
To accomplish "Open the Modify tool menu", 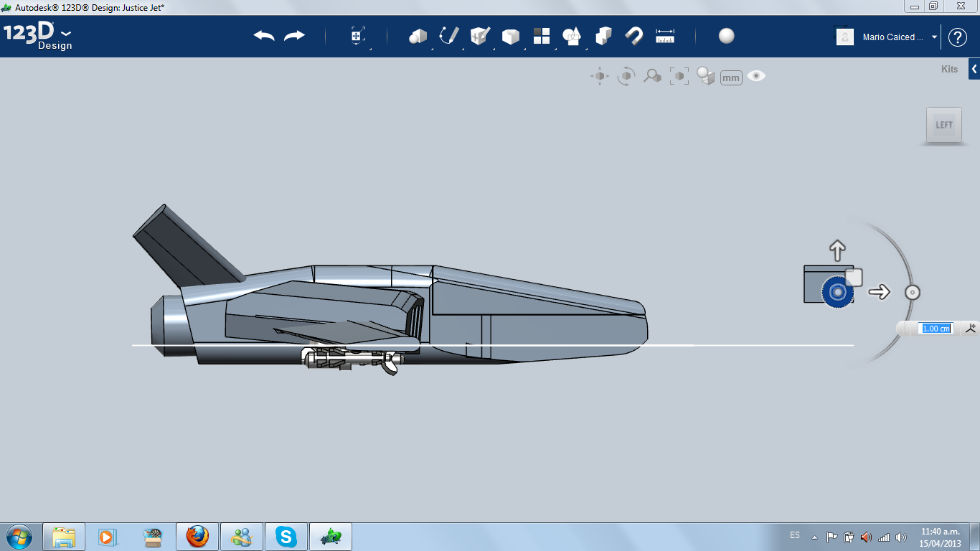I will 510,37.
